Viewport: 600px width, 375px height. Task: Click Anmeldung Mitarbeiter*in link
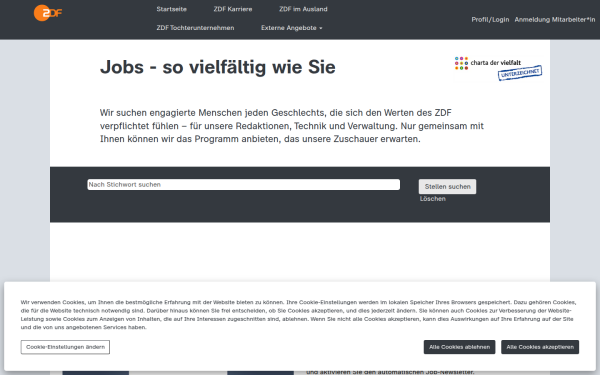coord(555,20)
